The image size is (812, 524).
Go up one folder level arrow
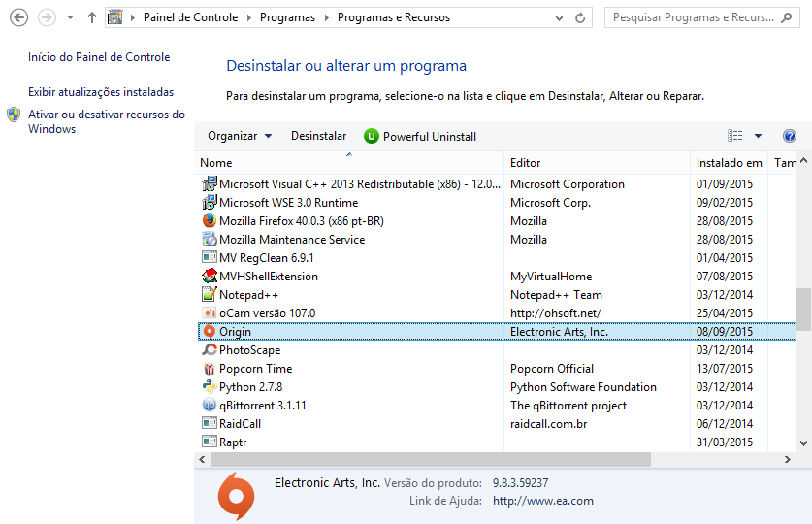point(92,17)
